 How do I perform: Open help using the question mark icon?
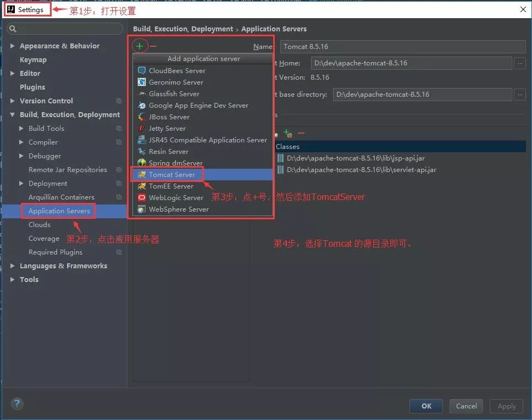16,404
